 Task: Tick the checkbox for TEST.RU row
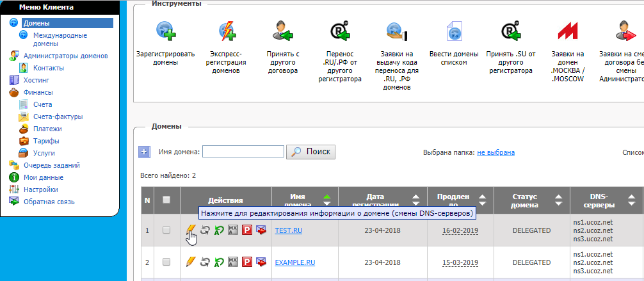pyautogui.click(x=166, y=230)
